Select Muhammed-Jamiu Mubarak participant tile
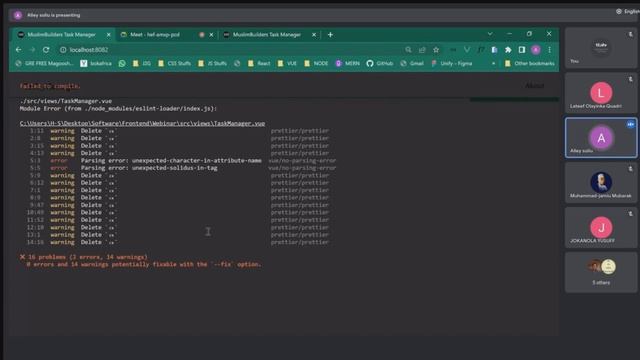Viewport: 640px width, 360px height. (601, 182)
